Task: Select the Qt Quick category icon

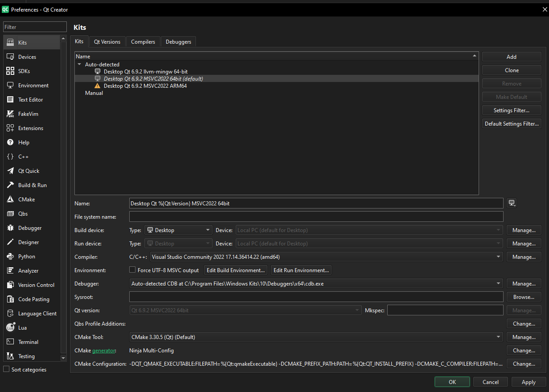Action: tap(10, 171)
